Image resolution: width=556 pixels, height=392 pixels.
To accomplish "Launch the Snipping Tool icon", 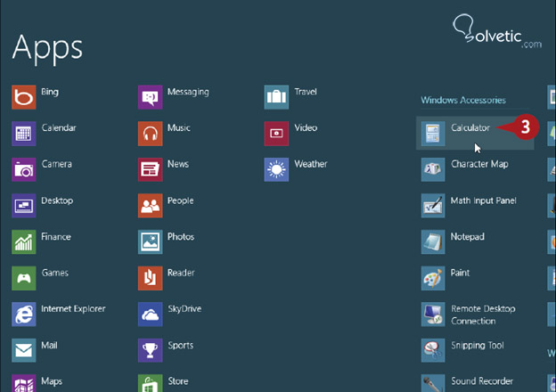I will click(433, 350).
